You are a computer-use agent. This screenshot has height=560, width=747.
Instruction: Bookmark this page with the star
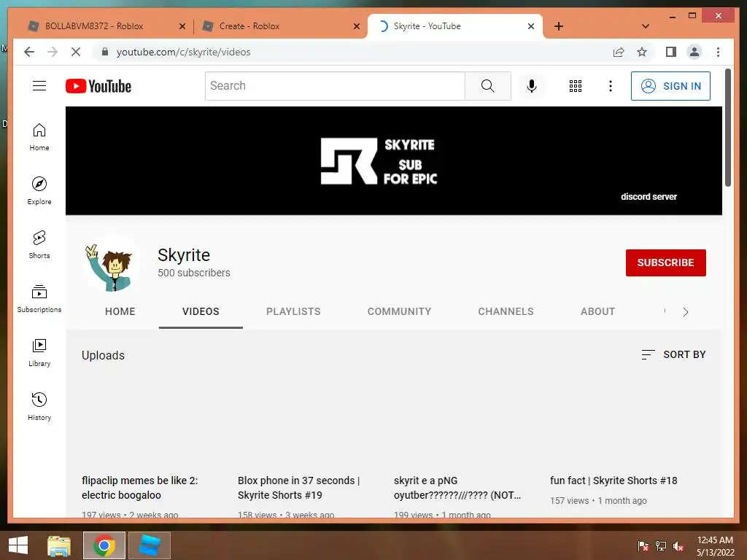pyautogui.click(x=642, y=52)
